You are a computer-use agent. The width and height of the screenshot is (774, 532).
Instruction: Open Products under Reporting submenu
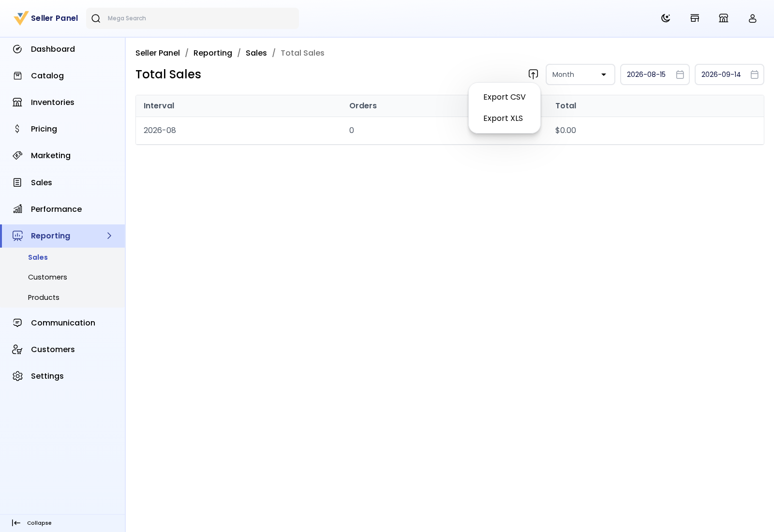click(x=44, y=297)
